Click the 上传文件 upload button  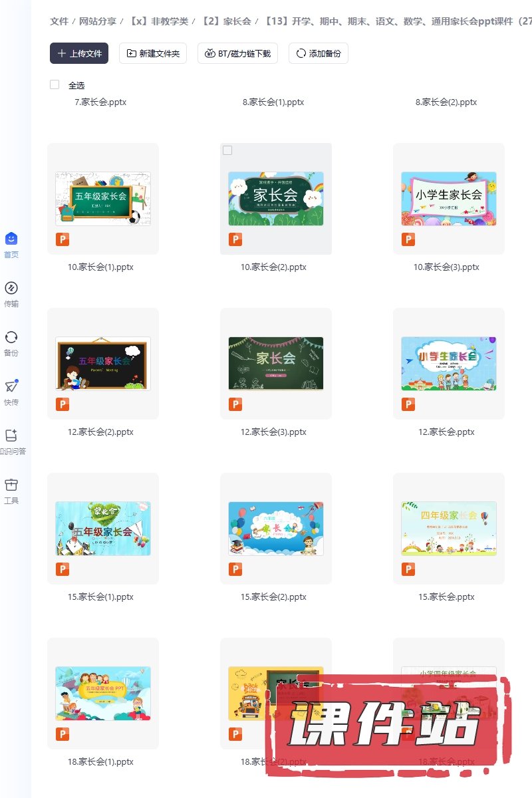point(79,53)
